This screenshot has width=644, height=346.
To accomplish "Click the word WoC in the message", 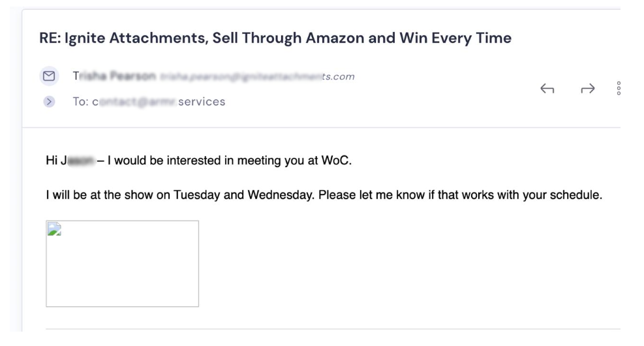I will pyautogui.click(x=336, y=160).
